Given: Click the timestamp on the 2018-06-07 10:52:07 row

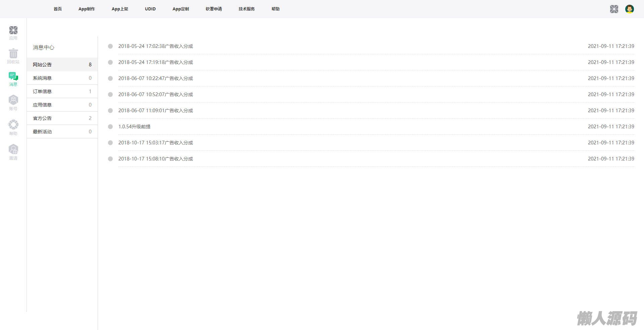Looking at the screenshot, I should (x=611, y=94).
